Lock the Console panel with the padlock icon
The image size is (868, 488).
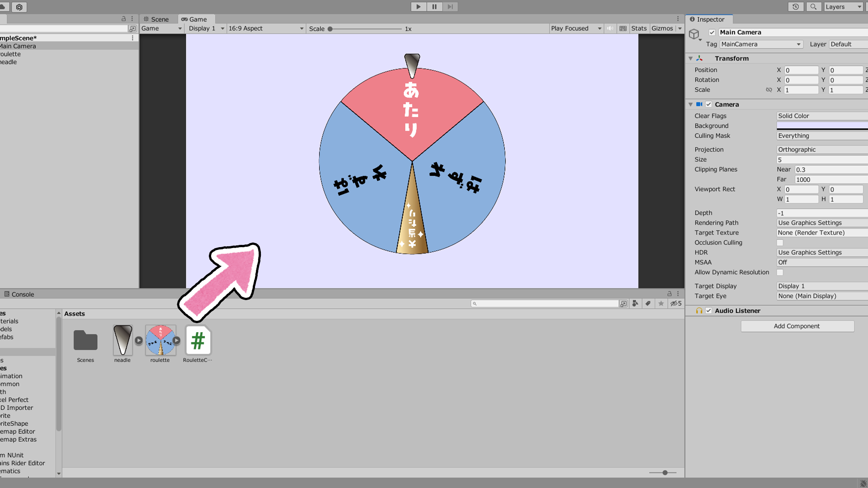point(669,293)
